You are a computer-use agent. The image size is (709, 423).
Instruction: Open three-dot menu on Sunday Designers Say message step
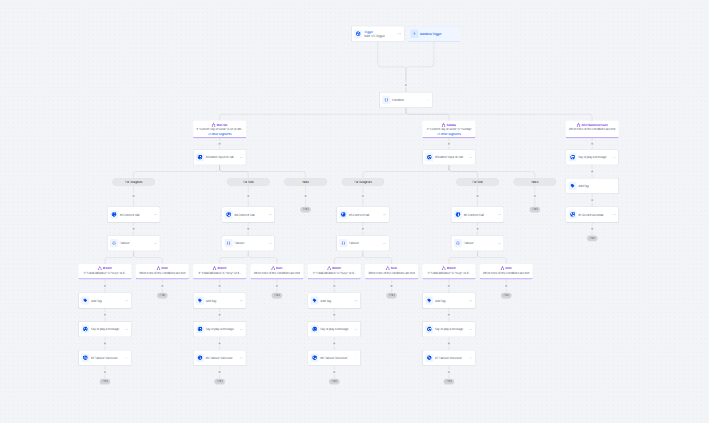(356, 329)
